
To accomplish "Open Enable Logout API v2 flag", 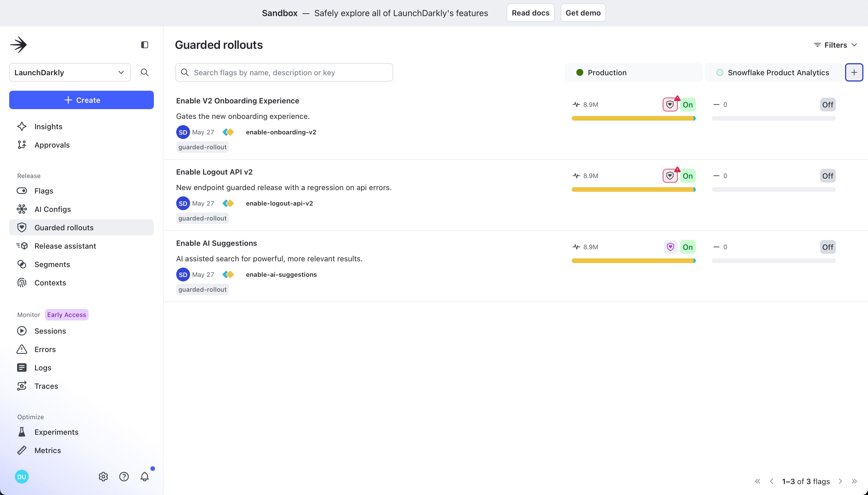I will pos(214,172).
